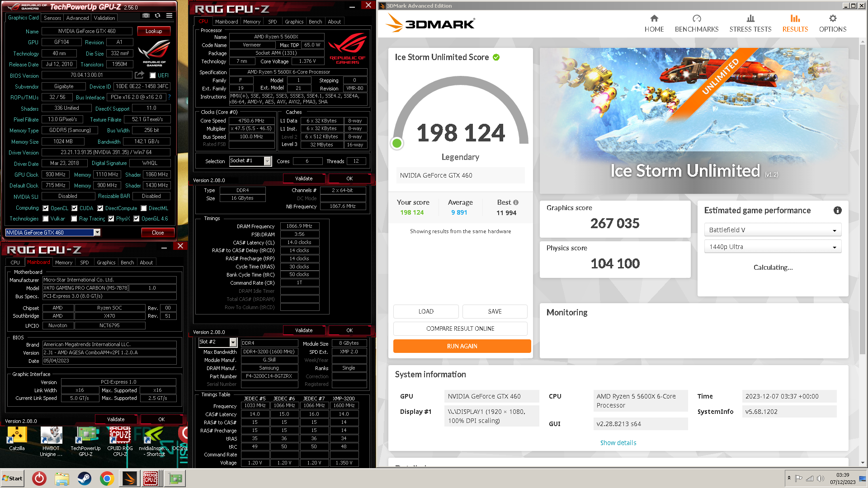Open the 3DMark Benchmarks section
Viewport: 868px width, 488px height.
pyautogui.click(x=696, y=23)
